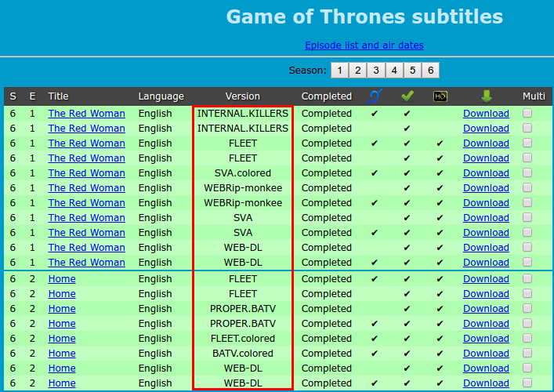The image size is (554, 392).
Task: Click the hearing impaired icon in table header
Action: point(375,96)
